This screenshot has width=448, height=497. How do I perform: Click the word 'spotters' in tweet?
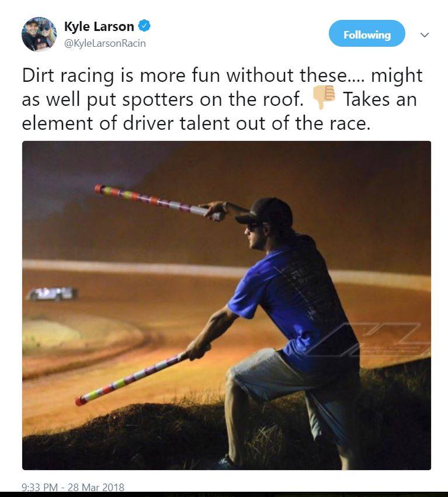(158, 100)
